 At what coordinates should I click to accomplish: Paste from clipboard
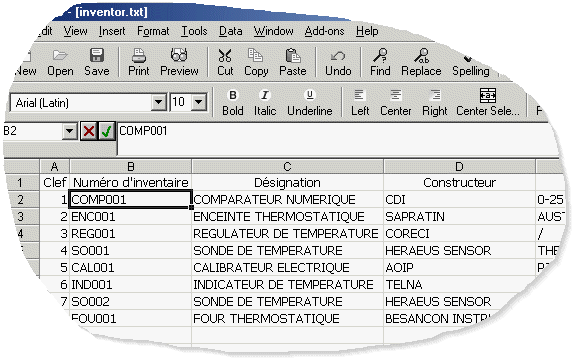point(292,62)
